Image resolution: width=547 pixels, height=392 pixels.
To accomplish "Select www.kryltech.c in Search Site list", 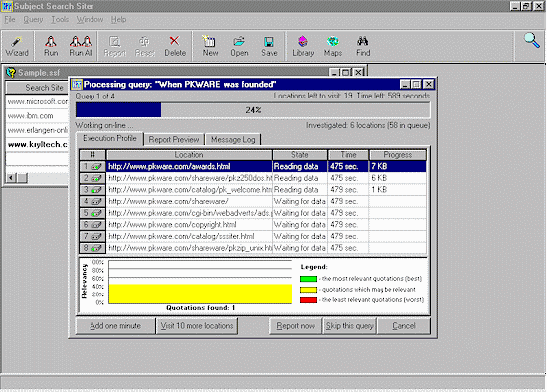I will pyautogui.click(x=37, y=145).
